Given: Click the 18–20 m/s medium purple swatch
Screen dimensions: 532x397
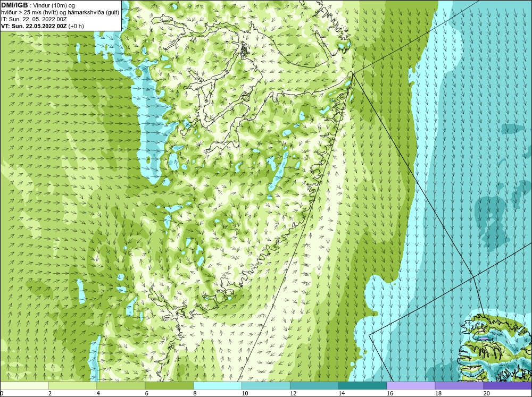Looking at the screenshot, I should (460, 385).
